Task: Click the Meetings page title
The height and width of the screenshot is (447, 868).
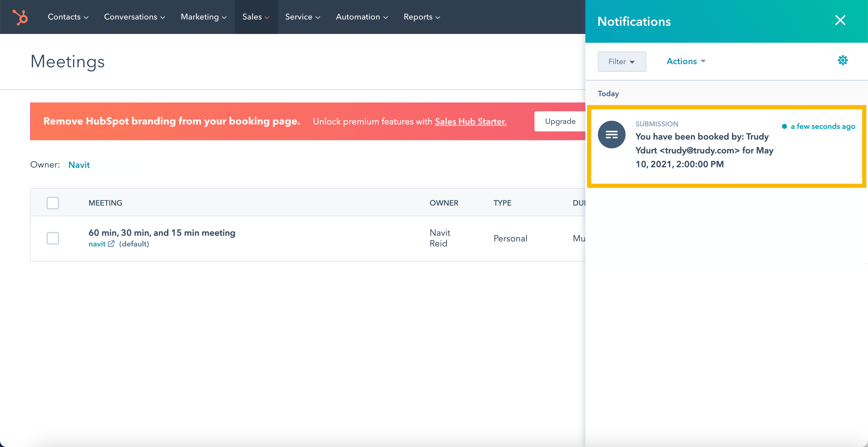Action: coord(68,61)
